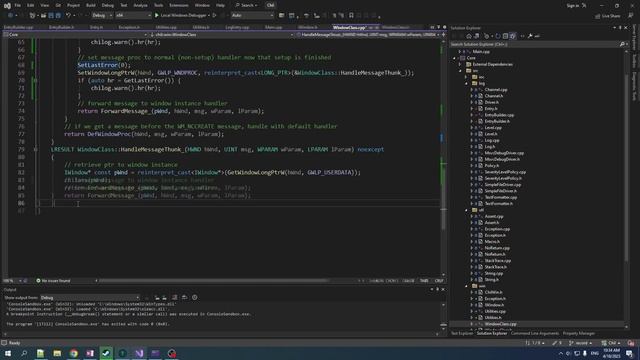Collapse the utl folder in Solution Explorer
Screen dimensions: 640x360
point(467,210)
